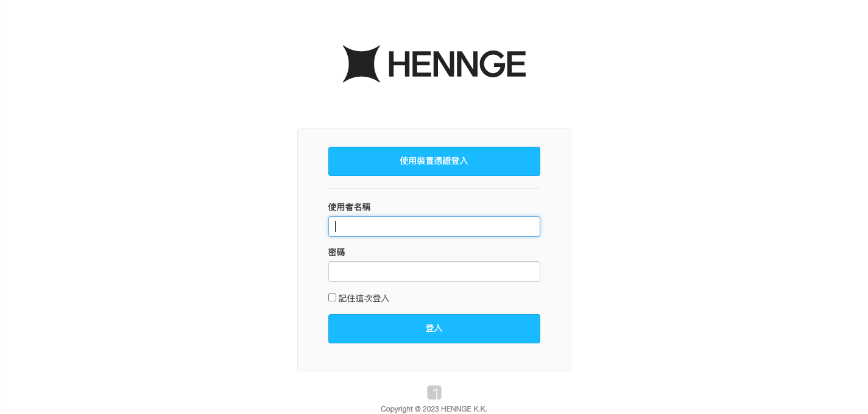The height and width of the screenshot is (414, 868).
Task: Submit the form with the 登入 button
Action: click(434, 329)
